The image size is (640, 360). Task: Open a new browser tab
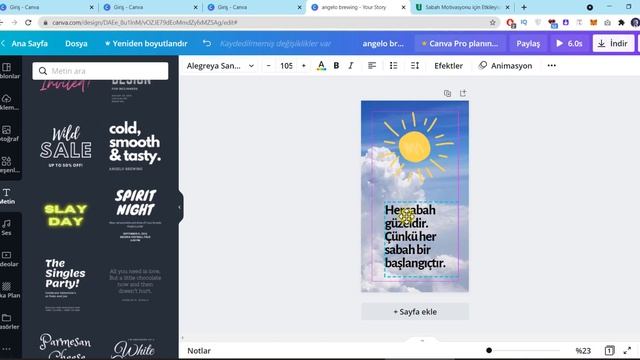[524, 7]
